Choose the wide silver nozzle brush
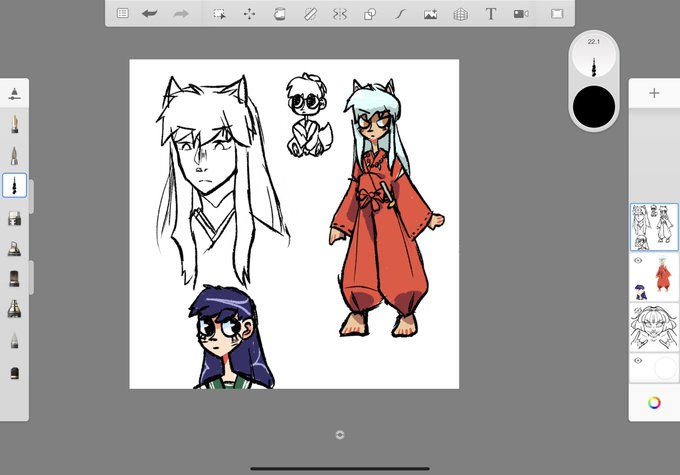 tap(14, 308)
